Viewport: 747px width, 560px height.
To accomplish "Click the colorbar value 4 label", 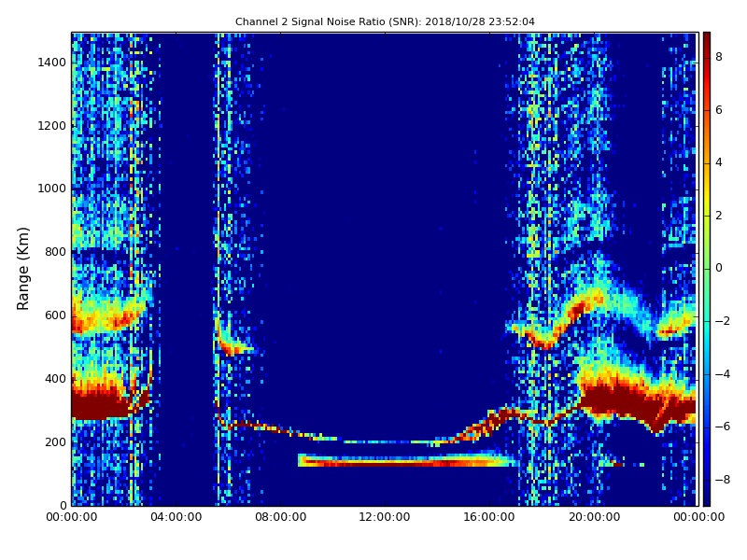I will tap(719, 162).
